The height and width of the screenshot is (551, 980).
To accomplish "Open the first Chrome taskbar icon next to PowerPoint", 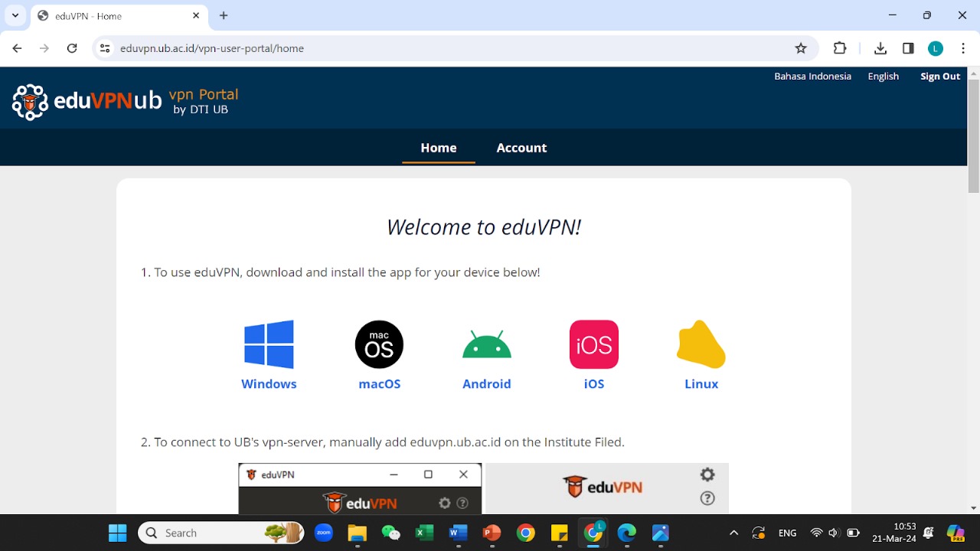I will [x=526, y=533].
